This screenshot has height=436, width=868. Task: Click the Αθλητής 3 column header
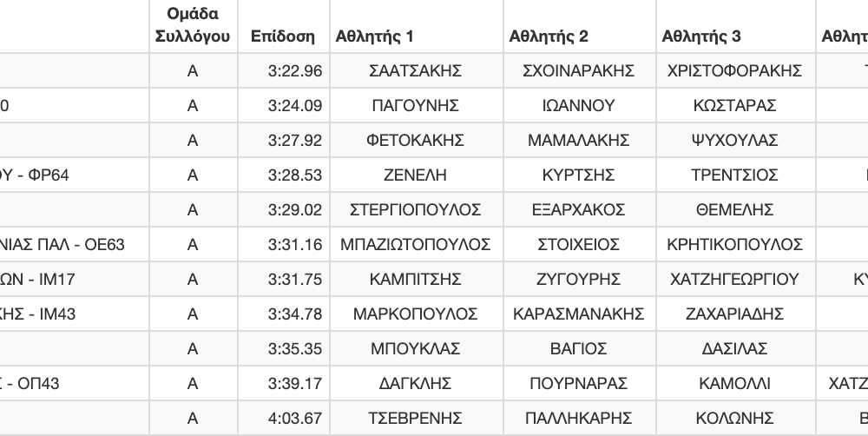(x=736, y=27)
